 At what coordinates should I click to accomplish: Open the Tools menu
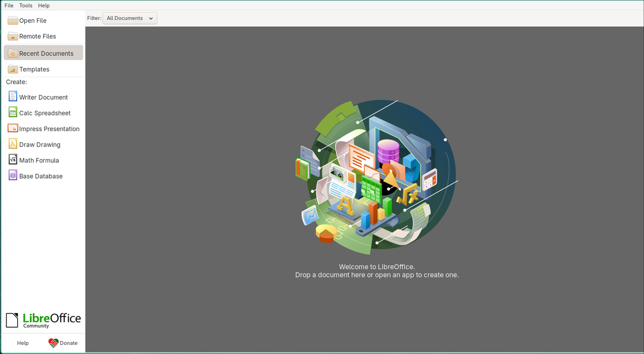pyautogui.click(x=26, y=5)
